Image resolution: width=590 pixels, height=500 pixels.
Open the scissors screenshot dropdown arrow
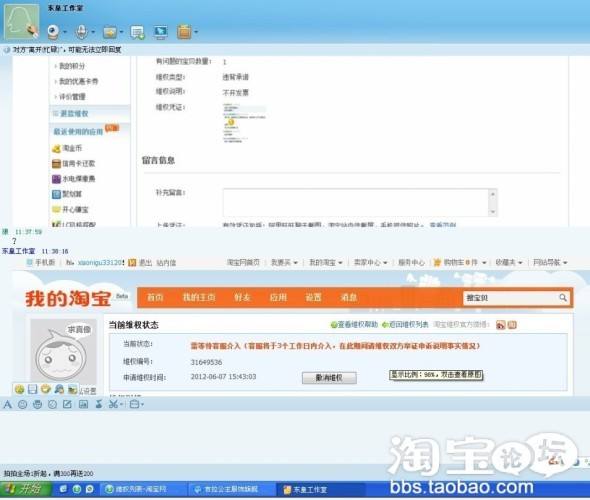point(122,405)
